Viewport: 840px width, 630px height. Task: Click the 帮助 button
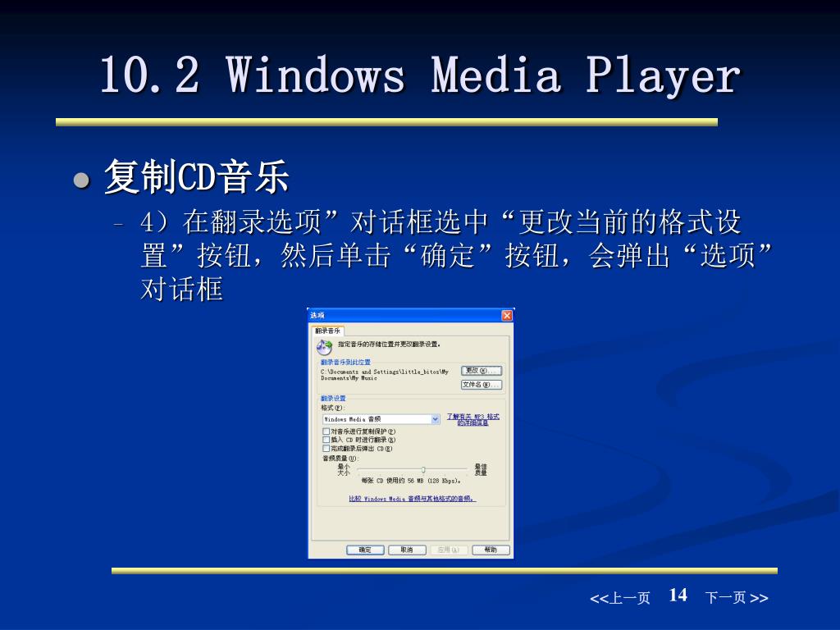(x=491, y=550)
